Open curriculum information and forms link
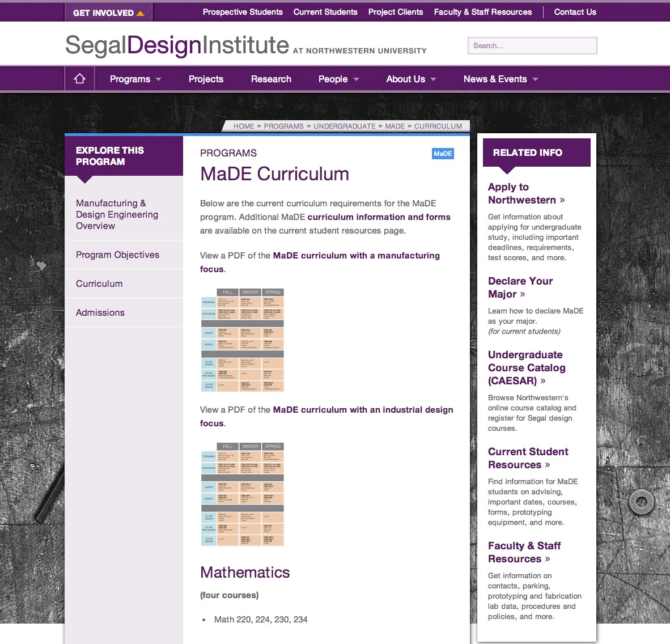670x644 pixels. (379, 217)
